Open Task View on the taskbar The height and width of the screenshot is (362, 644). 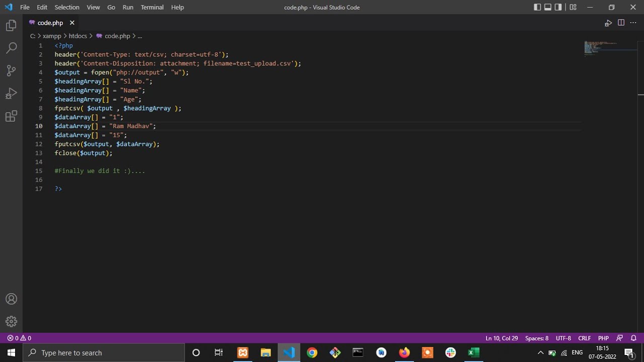coord(219,352)
